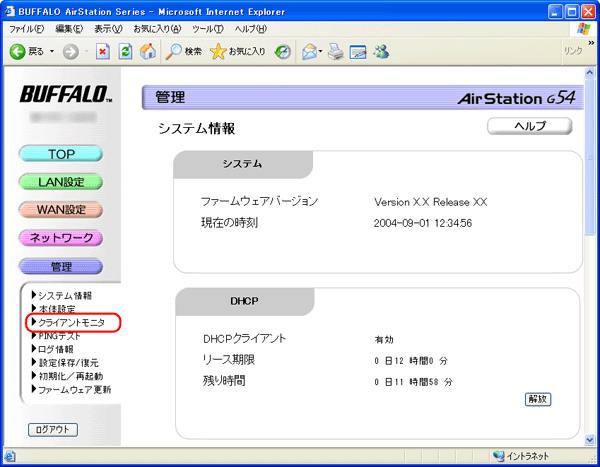
Task: Expand the toolbar overflow chevron
Action: point(591,42)
